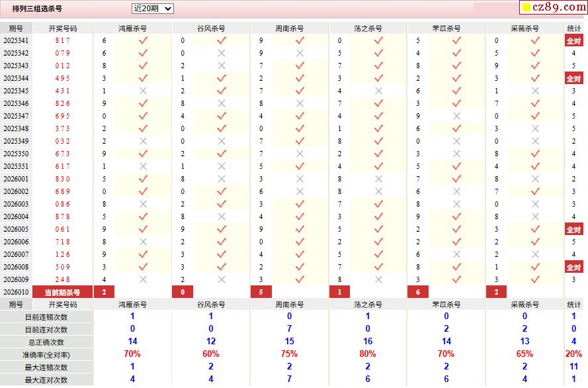Click 鸿雁杀号 X mark in row 2026009
The width and height of the screenshot is (588, 388).
point(143,279)
